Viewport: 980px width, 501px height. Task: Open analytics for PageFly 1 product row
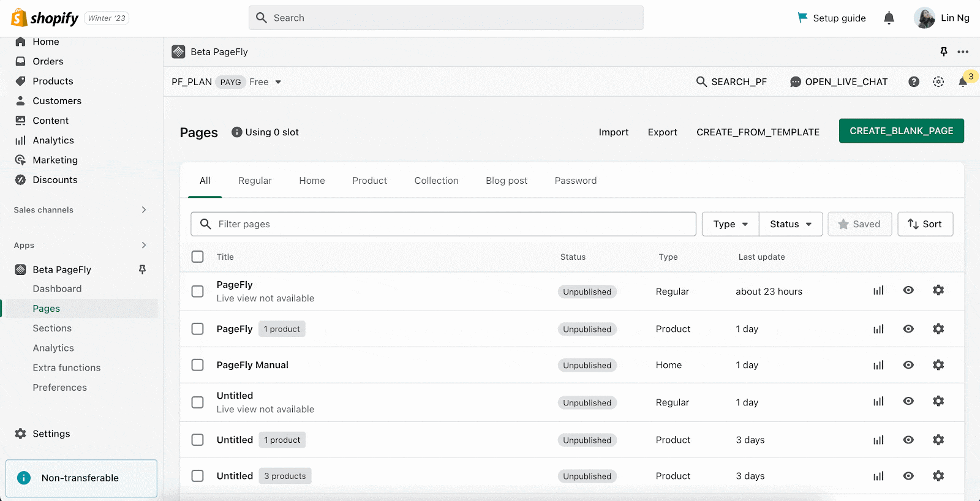pyautogui.click(x=878, y=329)
